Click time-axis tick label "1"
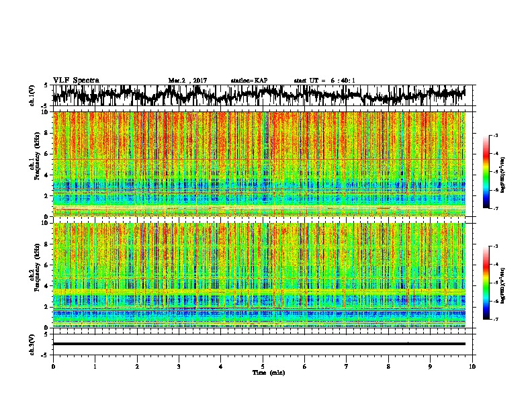This screenshot has width=532, height=411. click(95, 367)
